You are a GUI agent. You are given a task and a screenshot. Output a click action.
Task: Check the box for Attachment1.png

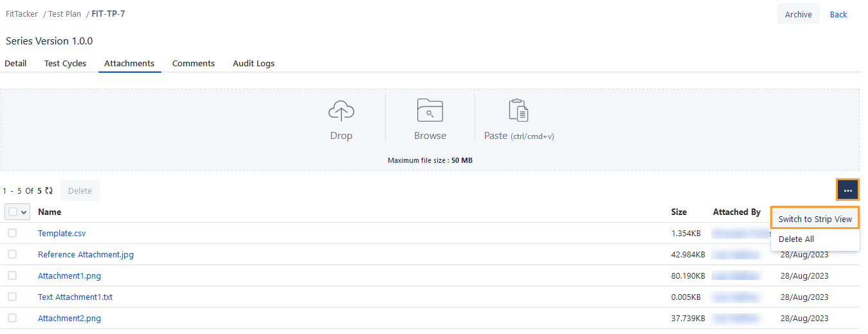[12, 275]
